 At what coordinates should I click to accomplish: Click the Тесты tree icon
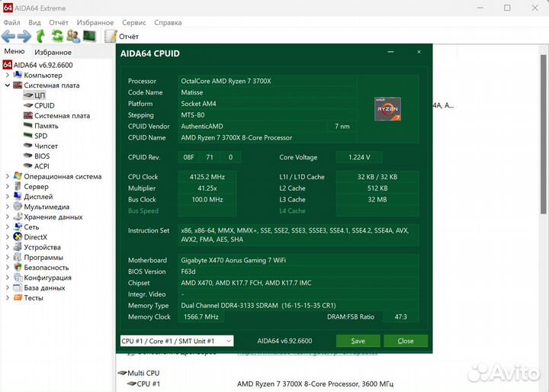pyautogui.click(x=18, y=297)
